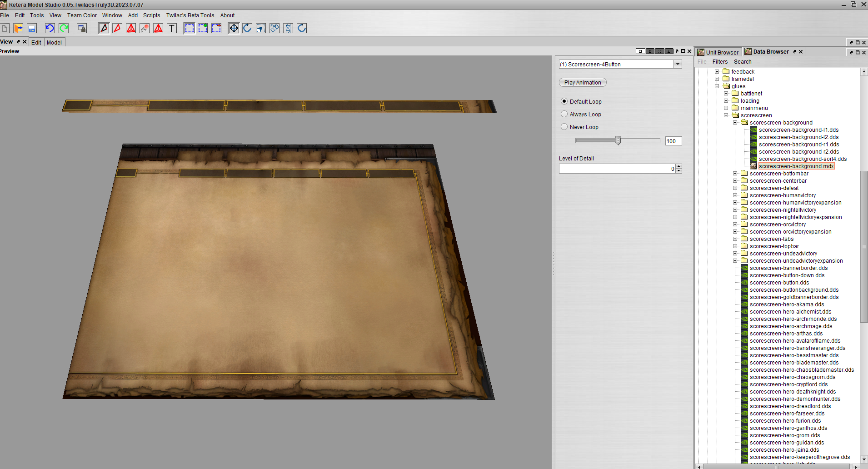
Task: Choose the add-to-selection rectangle icon
Action: pyautogui.click(x=203, y=28)
